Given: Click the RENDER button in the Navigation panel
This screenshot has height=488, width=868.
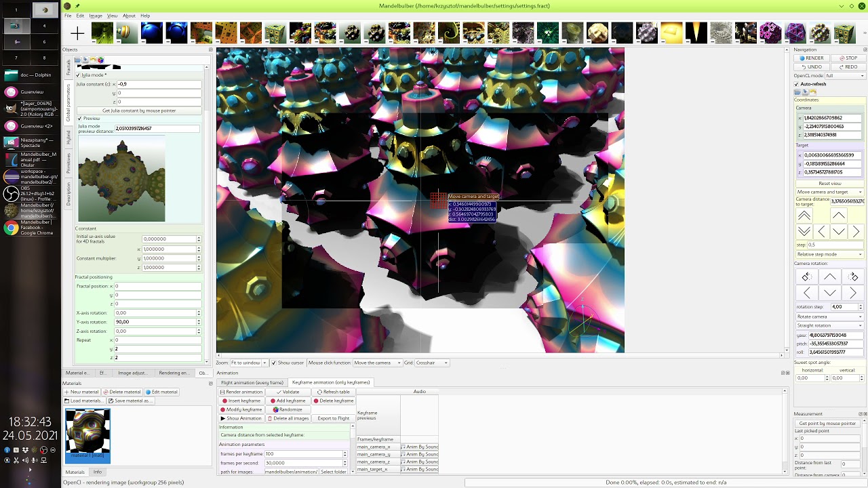Looking at the screenshot, I should click(812, 58).
